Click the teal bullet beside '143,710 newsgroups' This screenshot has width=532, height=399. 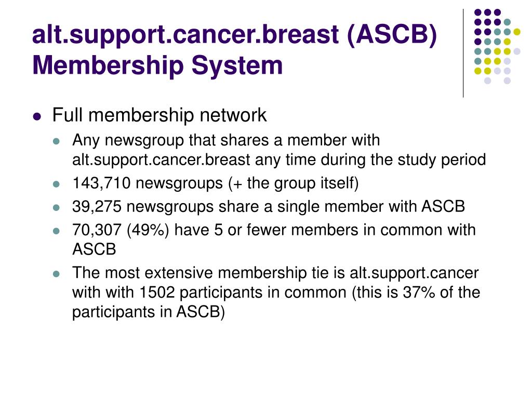click(56, 184)
